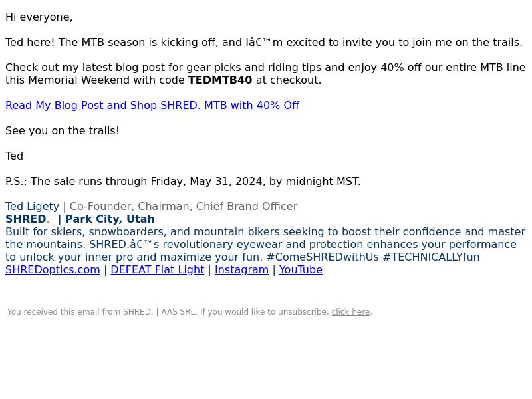
Task: Click the 'Park City, Utah' text
Action: (x=110, y=219)
